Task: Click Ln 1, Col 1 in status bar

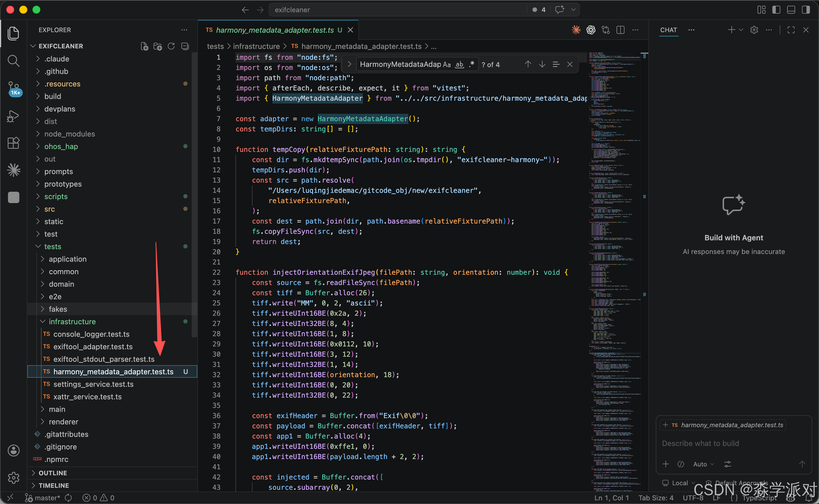Action: pyautogui.click(x=612, y=498)
